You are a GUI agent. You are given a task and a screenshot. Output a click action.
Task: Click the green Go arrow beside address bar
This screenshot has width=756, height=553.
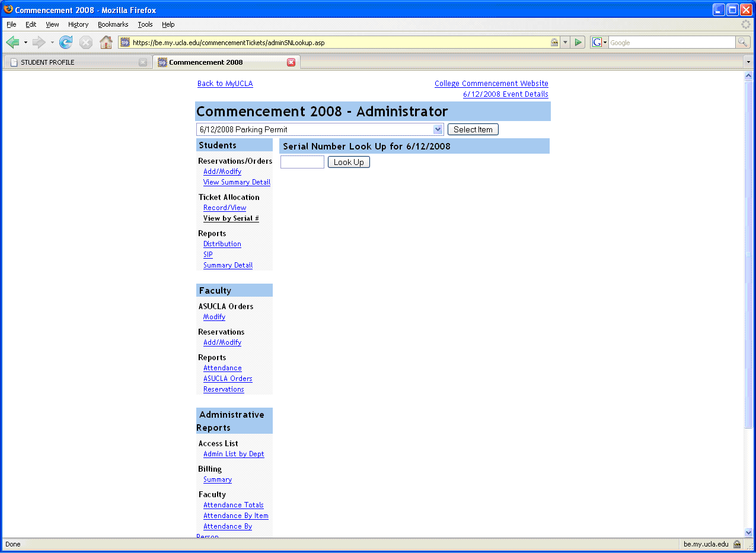(579, 42)
